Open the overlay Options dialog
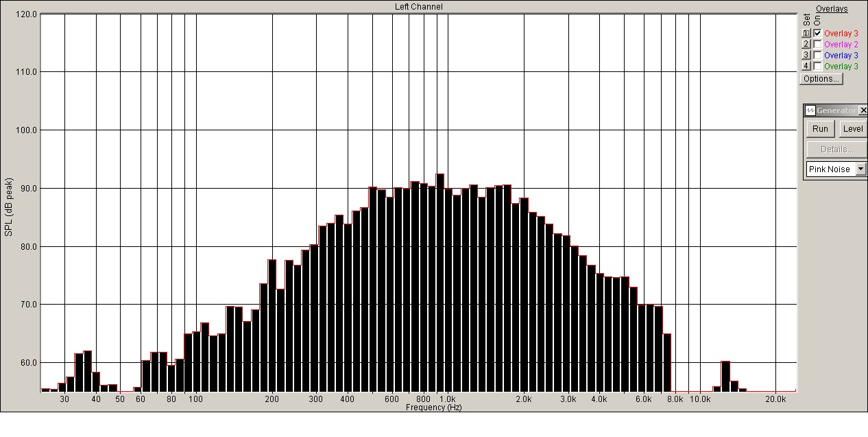Viewport: 868px width, 437px height. tap(821, 78)
